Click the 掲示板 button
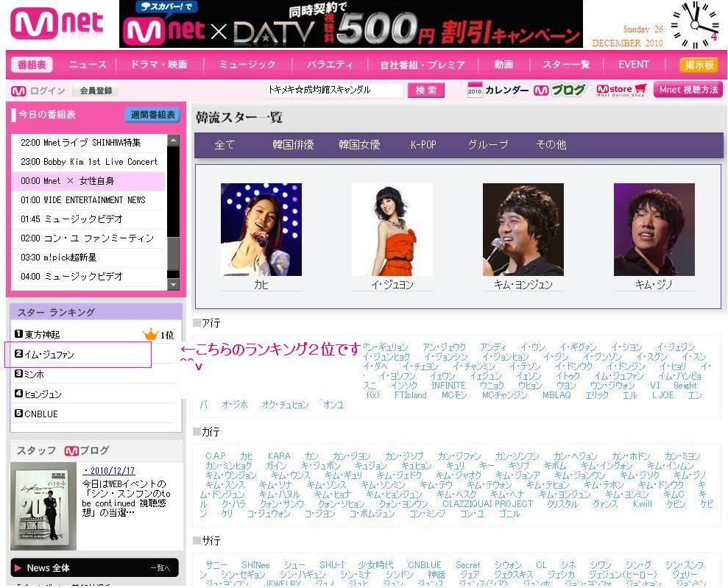 [x=699, y=65]
